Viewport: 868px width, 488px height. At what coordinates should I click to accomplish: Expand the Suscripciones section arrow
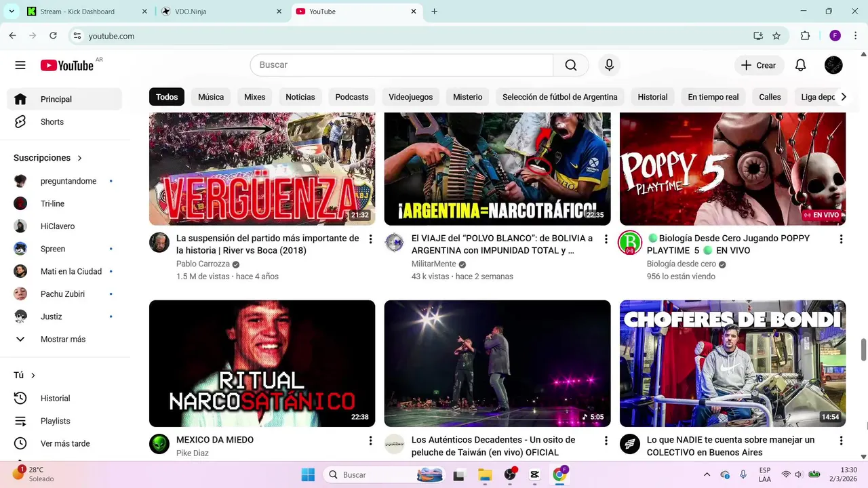(x=79, y=158)
